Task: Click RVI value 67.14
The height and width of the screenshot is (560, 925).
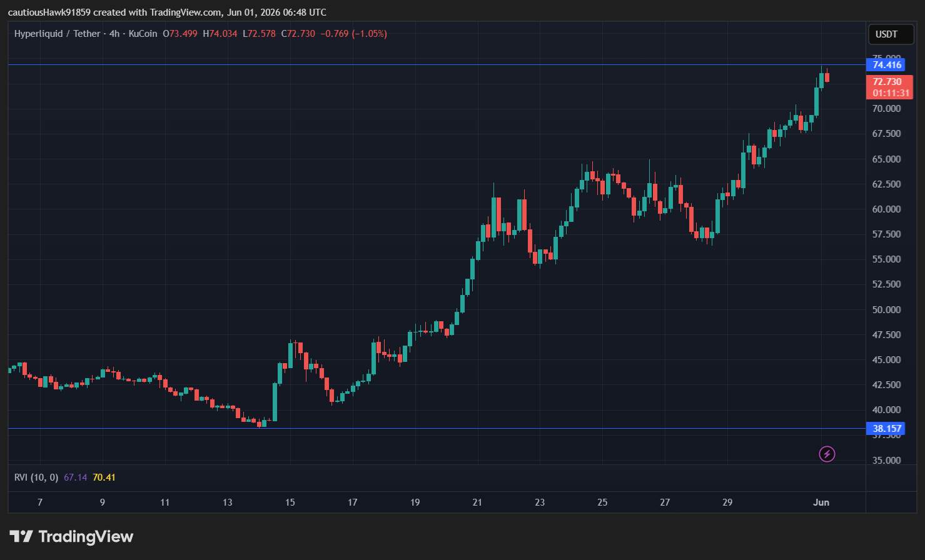Action: coord(75,477)
